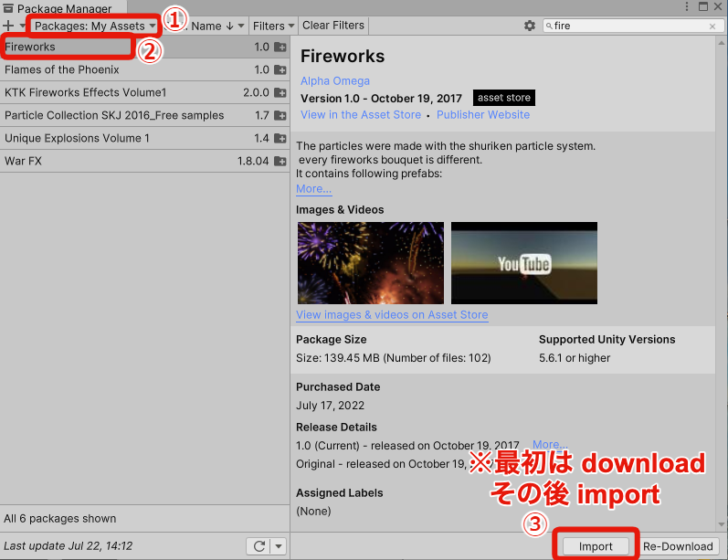This screenshot has height=560, width=728.
Task: Open the gear settings icon
Action: [529, 26]
